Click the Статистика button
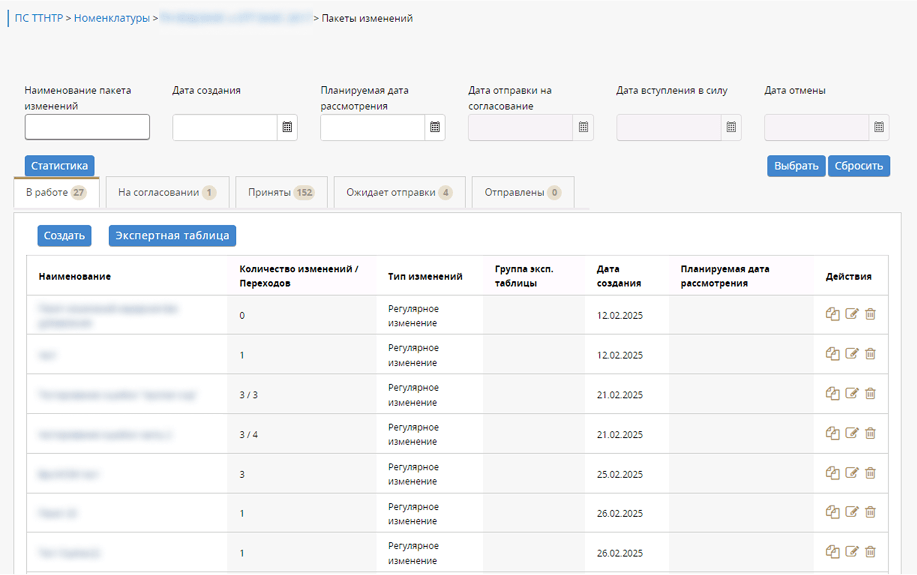The image size is (917, 575). (x=60, y=166)
